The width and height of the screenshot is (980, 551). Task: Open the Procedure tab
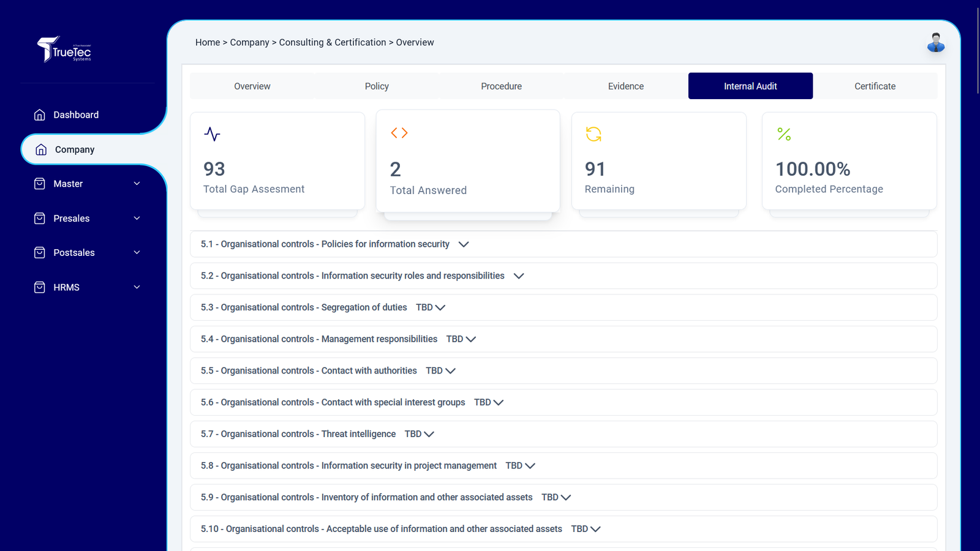point(502,86)
